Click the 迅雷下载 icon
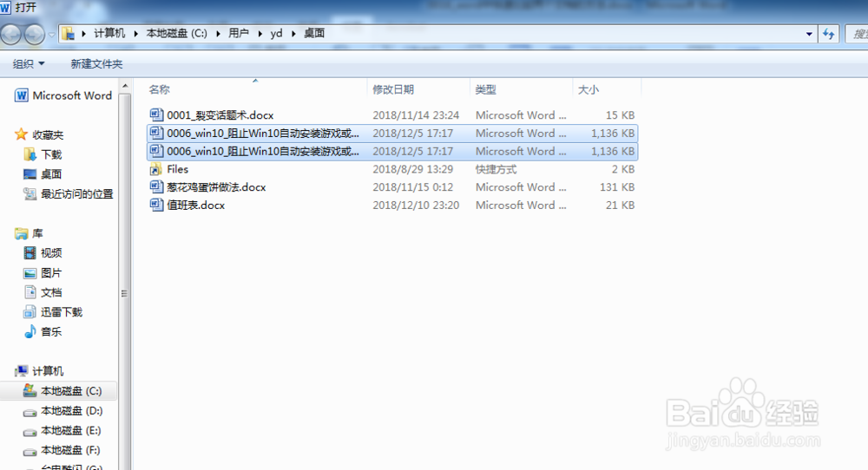Image resolution: width=868 pixels, height=470 pixels. tap(30, 312)
